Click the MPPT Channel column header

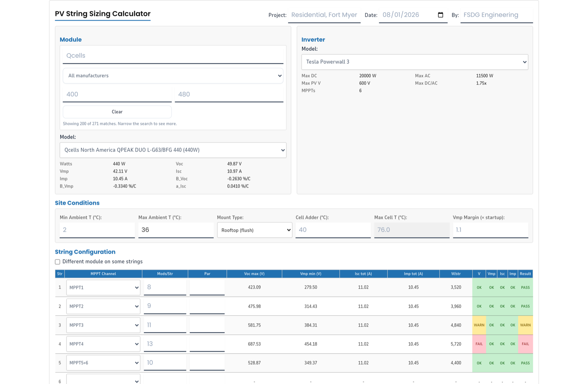tap(103, 274)
